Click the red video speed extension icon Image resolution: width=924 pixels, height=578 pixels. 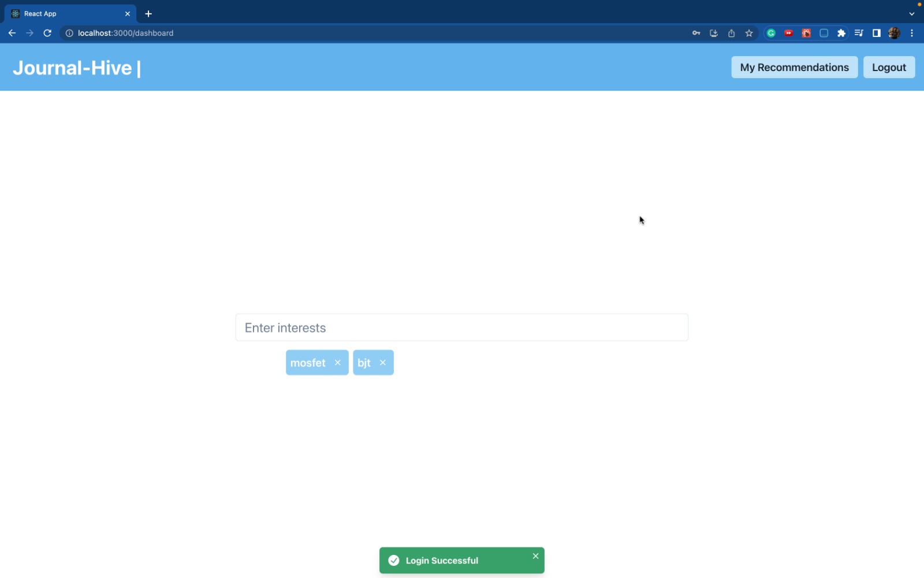(x=789, y=33)
